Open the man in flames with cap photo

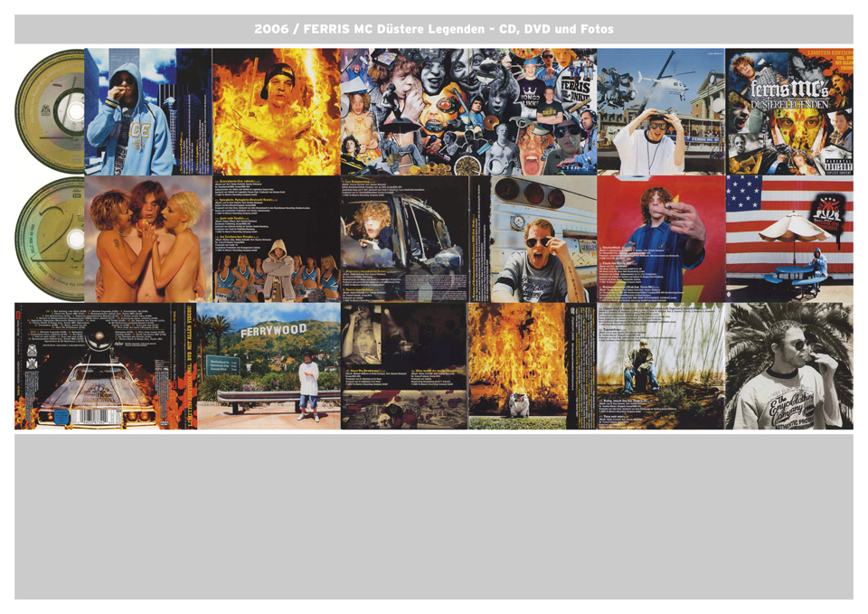click(276, 111)
